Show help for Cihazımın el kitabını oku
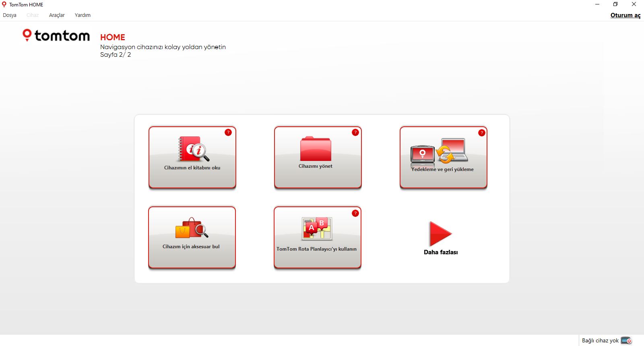 pyautogui.click(x=228, y=132)
